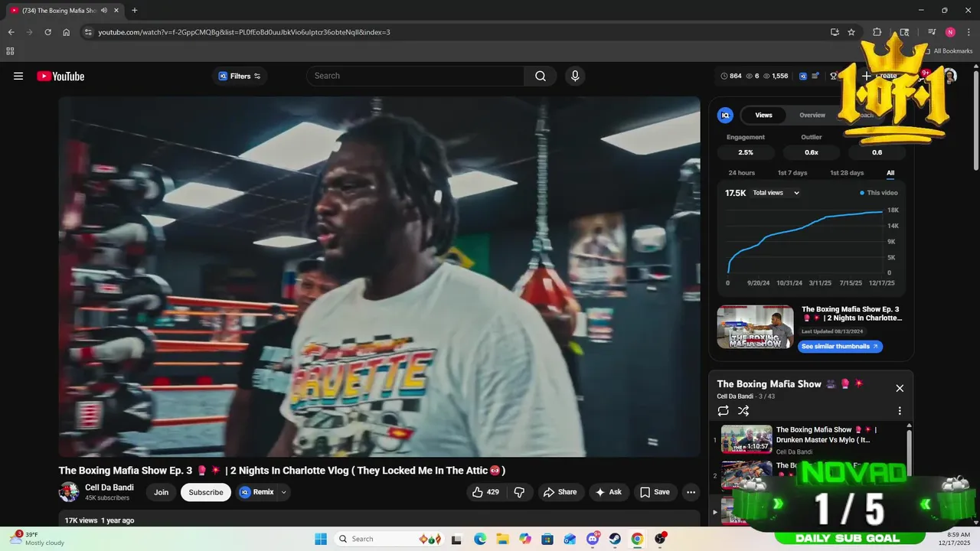Share the video
980x551 pixels.
coord(560,492)
